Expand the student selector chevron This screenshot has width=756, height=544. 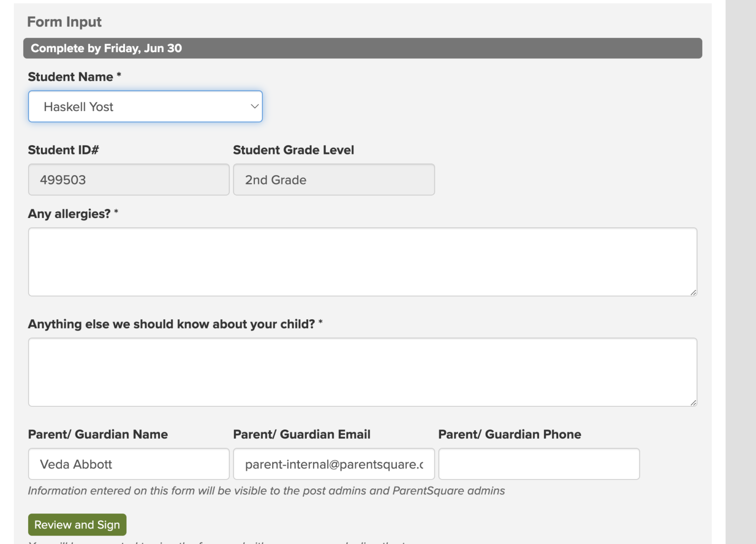click(x=254, y=106)
